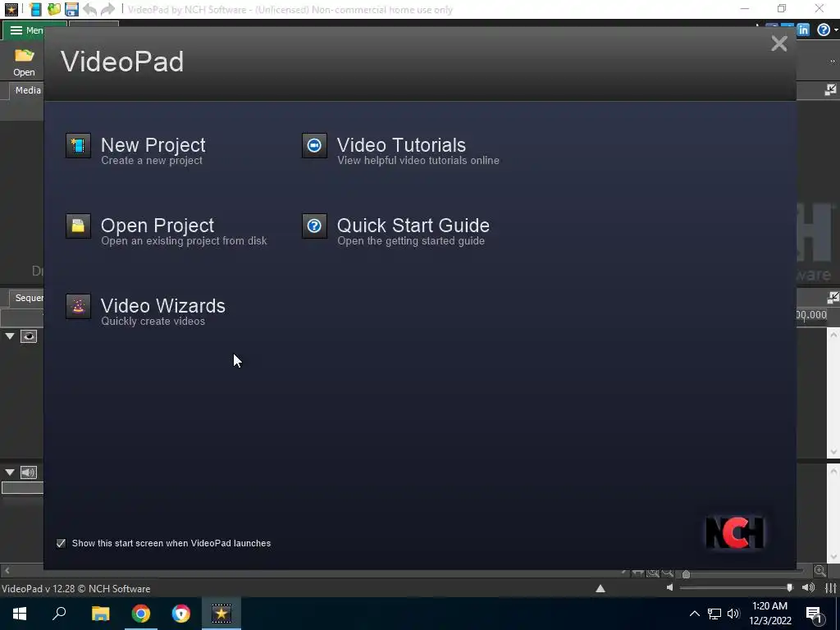Click new project icon in title bar
Viewport: 840px width, 630px height.
[35, 9]
